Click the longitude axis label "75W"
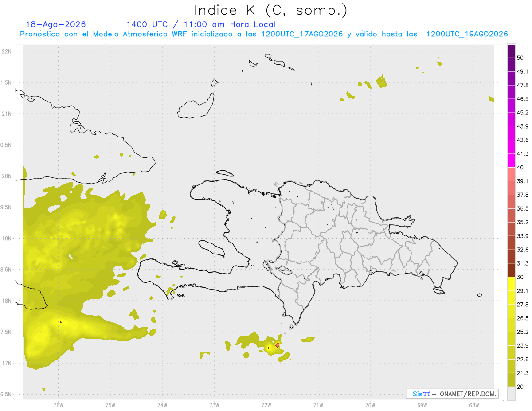Viewport: 532px width, 411px height. (x=110, y=405)
